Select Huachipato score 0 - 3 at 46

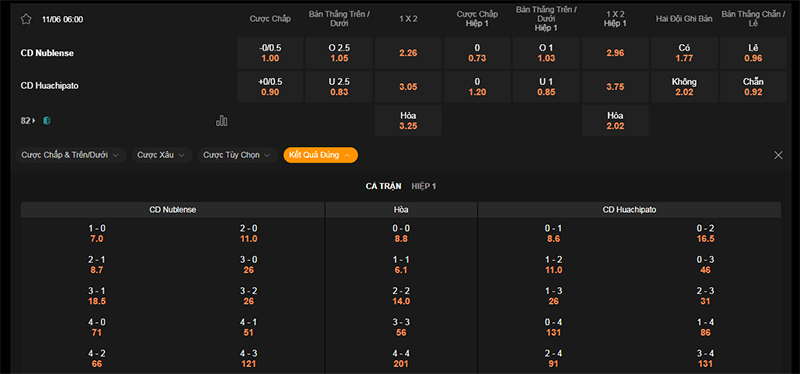705,265
